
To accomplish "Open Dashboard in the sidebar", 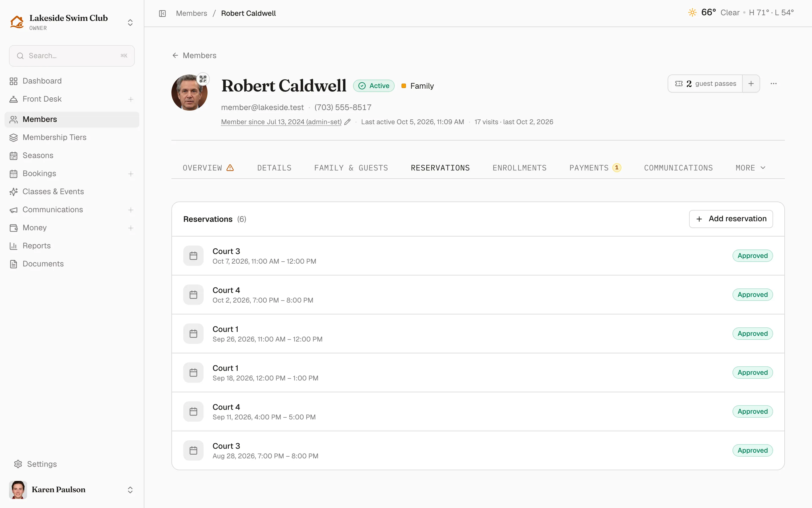I will 72,81.
